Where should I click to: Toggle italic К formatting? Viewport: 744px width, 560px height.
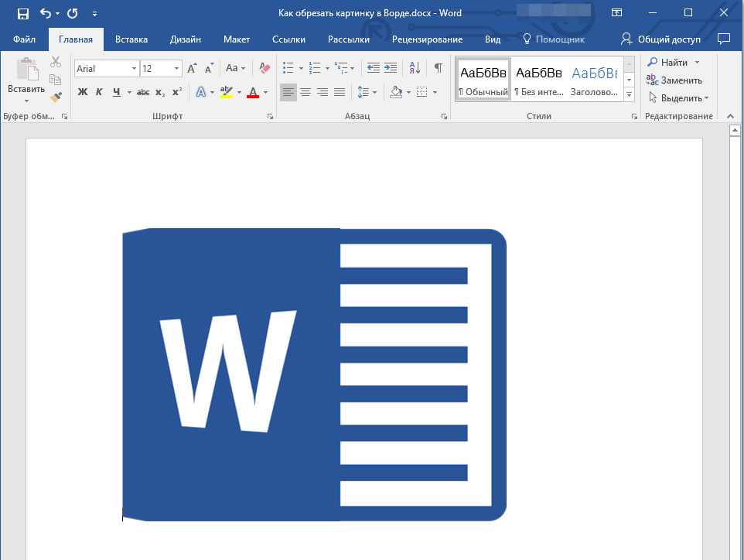click(x=99, y=92)
